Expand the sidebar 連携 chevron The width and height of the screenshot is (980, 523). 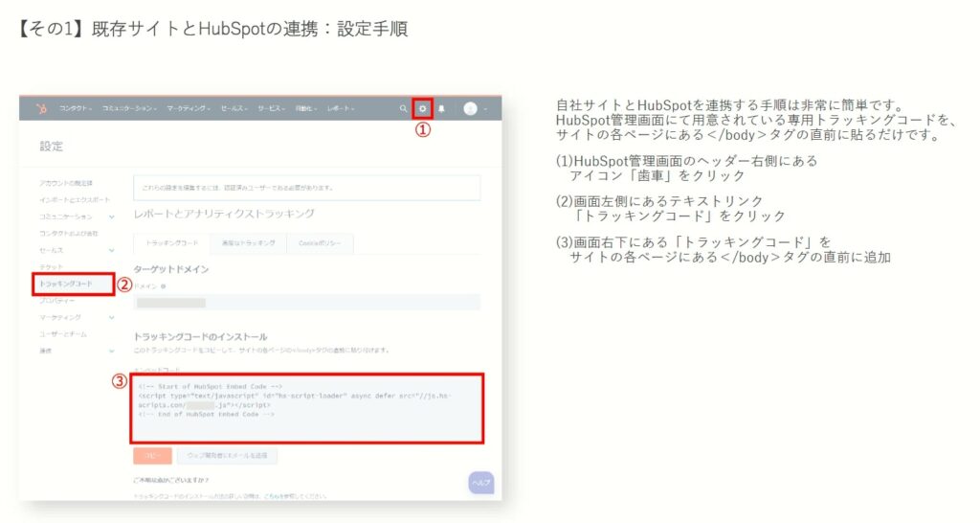pos(111,351)
